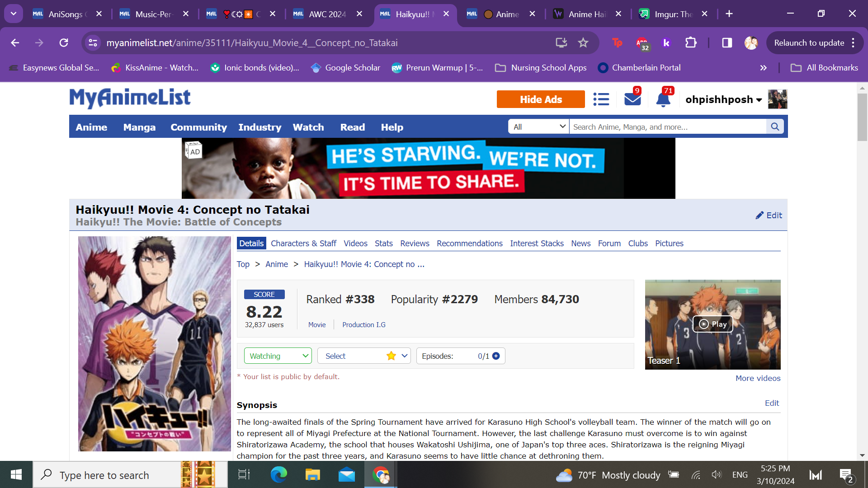868x488 pixels.
Task: Switch to Characters & Staff tab
Action: pyautogui.click(x=303, y=244)
